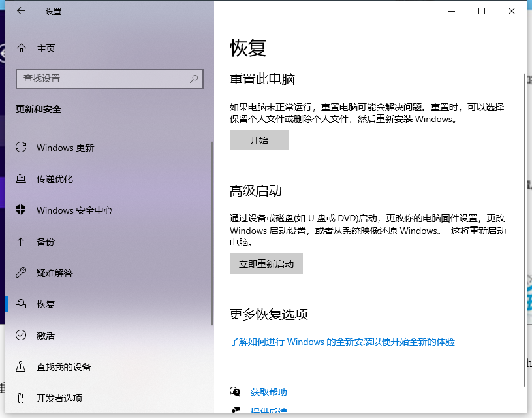Open the 获取帮助 link
The height and width of the screenshot is (418, 532).
click(x=268, y=392)
